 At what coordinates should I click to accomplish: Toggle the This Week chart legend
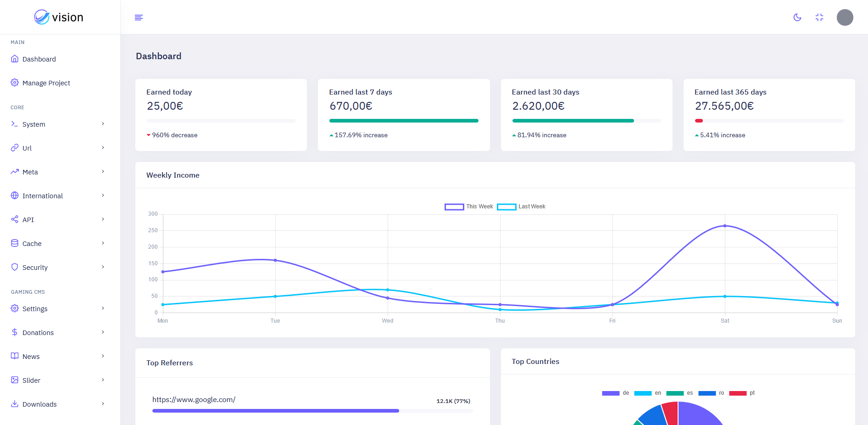(469, 207)
